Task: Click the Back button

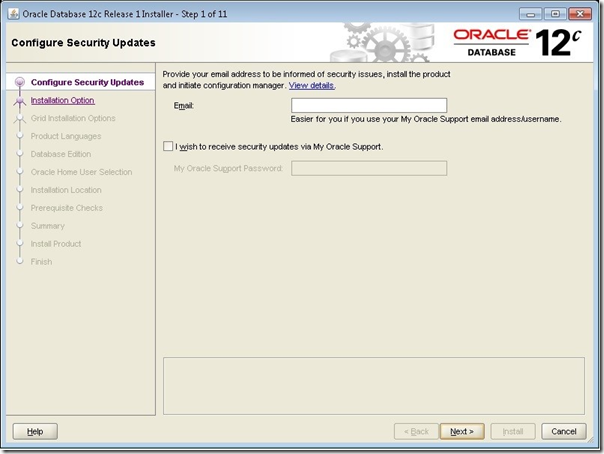Action: pyautogui.click(x=416, y=431)
